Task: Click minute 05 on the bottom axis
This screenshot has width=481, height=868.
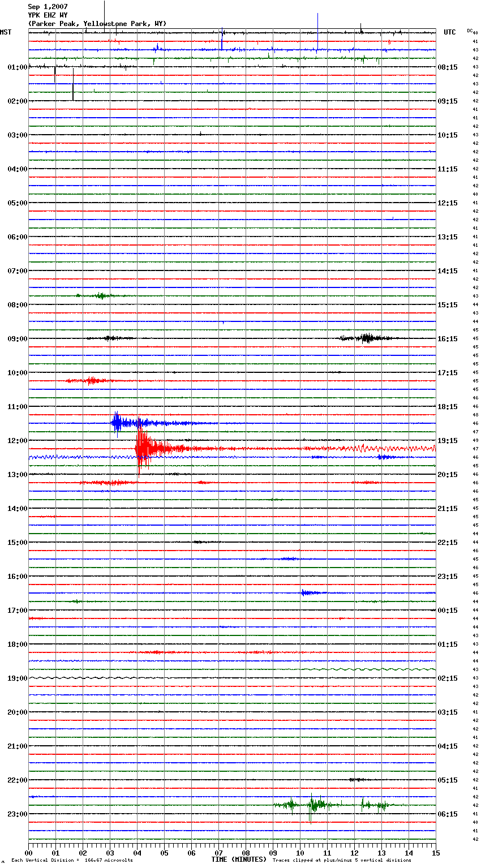Action: (x=164, y=853)
